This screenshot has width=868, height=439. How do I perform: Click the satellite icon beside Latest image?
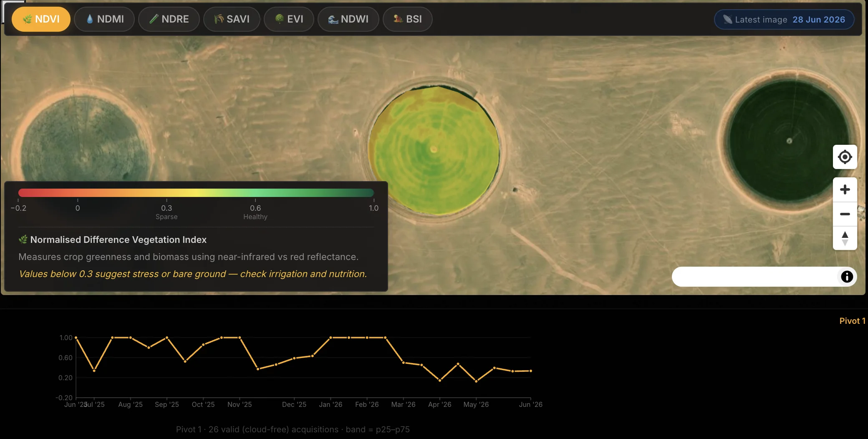[727, 20]
